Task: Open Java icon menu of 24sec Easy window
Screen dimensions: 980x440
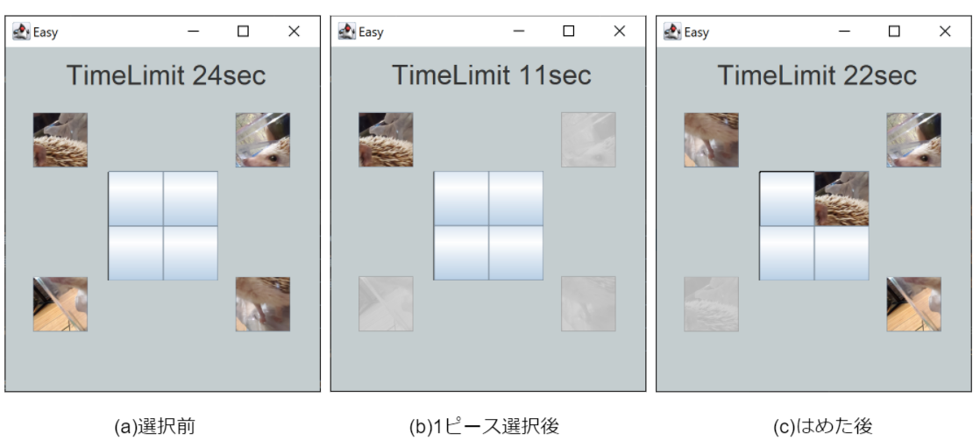Action: pos(21,32)
